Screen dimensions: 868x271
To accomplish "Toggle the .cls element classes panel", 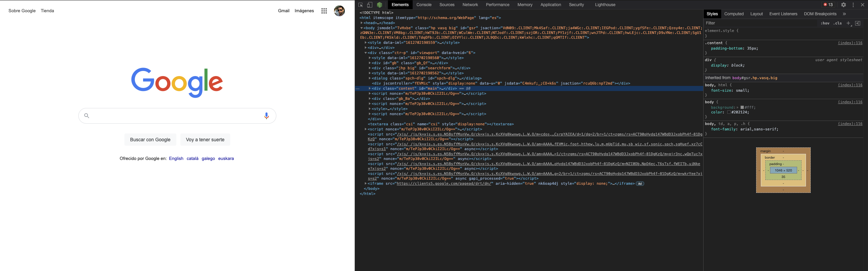I will pos(838,23).
